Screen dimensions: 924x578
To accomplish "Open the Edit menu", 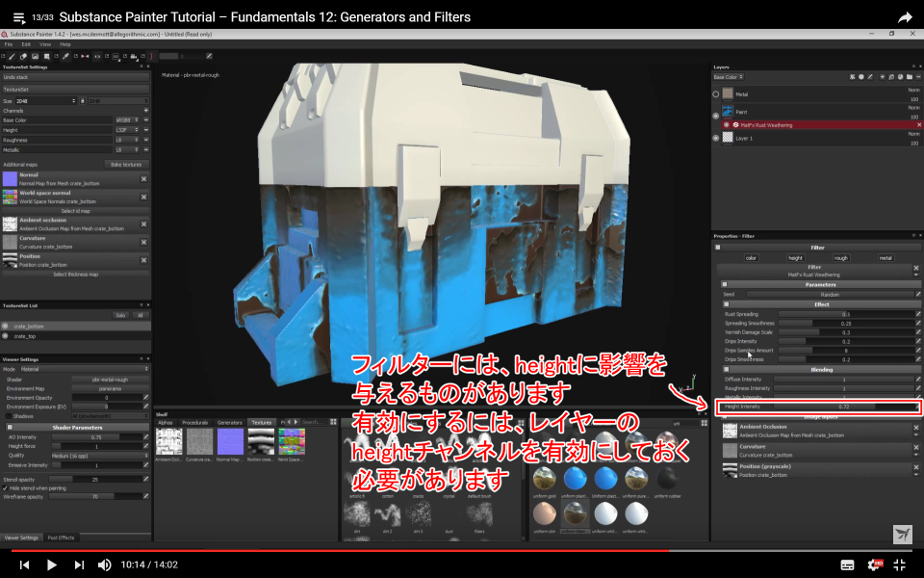I will pos(26,44).
